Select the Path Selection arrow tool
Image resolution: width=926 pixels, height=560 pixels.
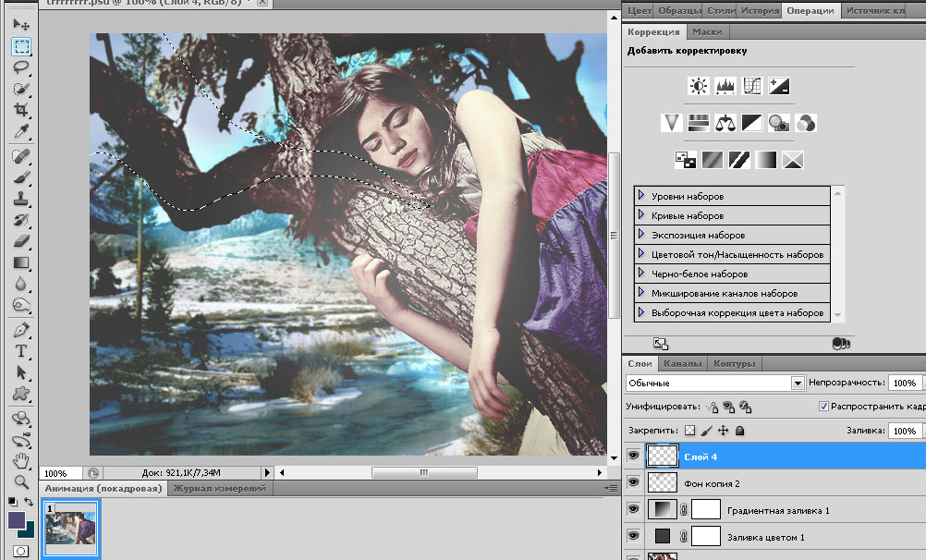coord(20,372)
